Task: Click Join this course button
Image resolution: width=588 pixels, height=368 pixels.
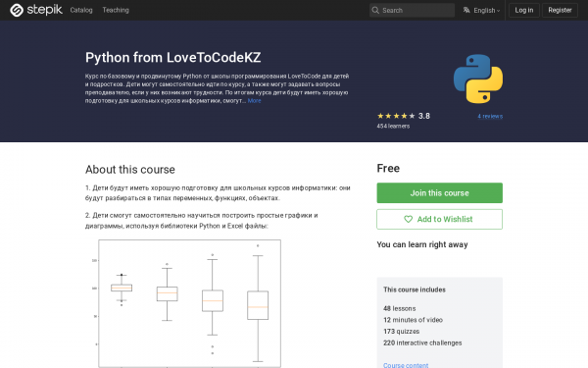Action: click(x=439, y=193)
